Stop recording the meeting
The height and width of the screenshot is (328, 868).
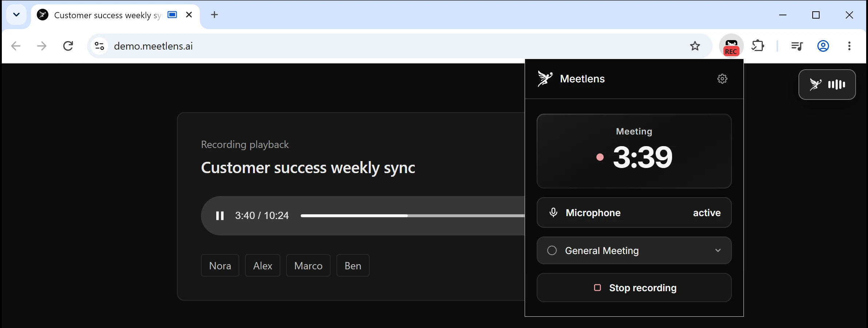tap(634, 288)
